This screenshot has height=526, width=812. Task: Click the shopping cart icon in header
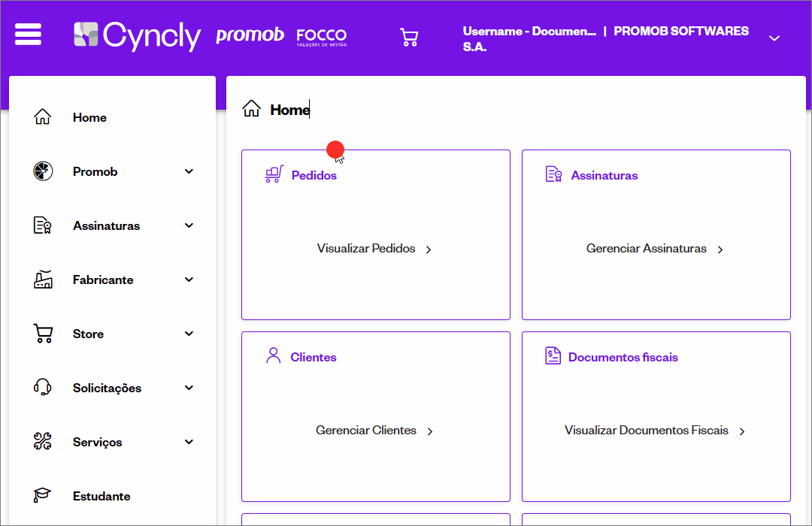(409, 38)
